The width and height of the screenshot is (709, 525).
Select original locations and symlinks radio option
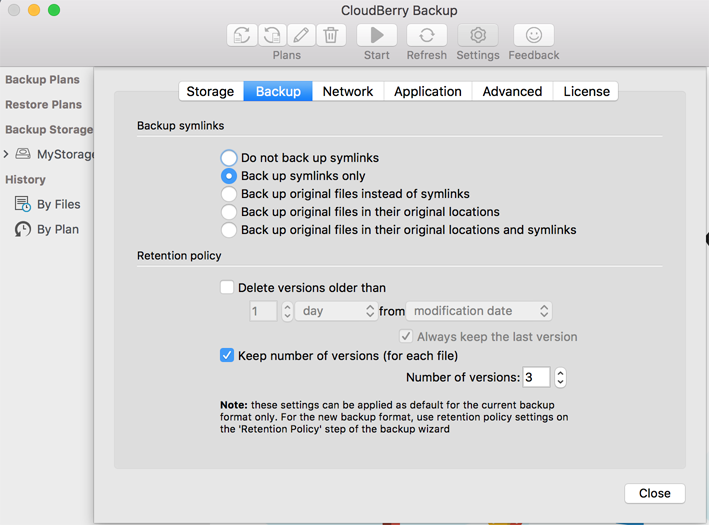[229, 230]
